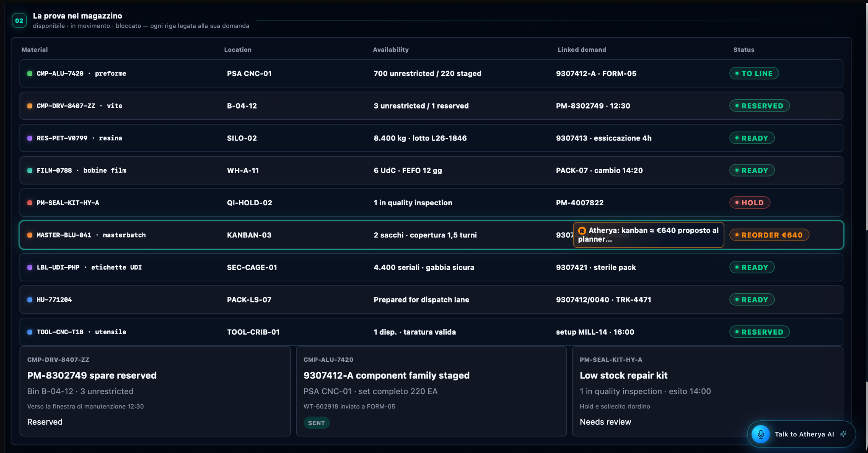Click the blue dot next to TOOL-CNC-T18

pos(30,332)
